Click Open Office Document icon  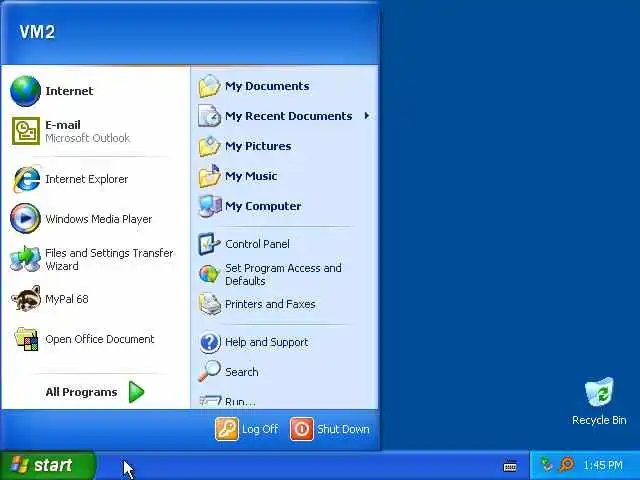point(26,339)
